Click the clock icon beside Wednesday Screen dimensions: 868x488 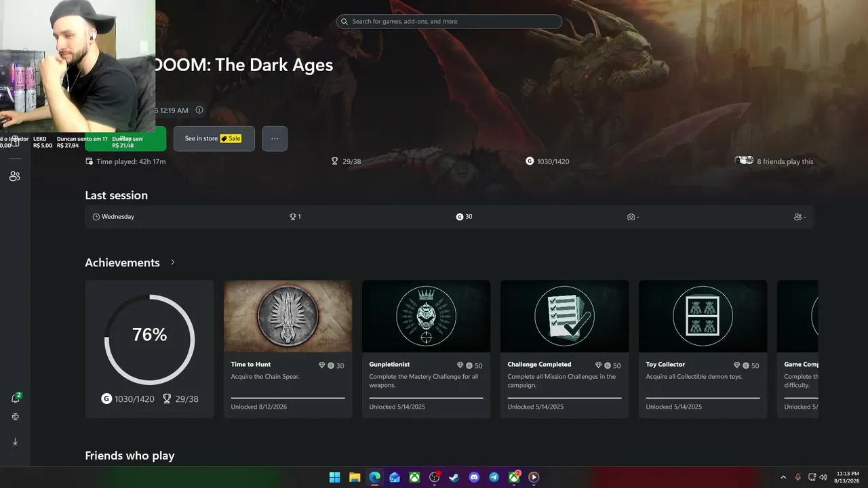tap(96, 217)
